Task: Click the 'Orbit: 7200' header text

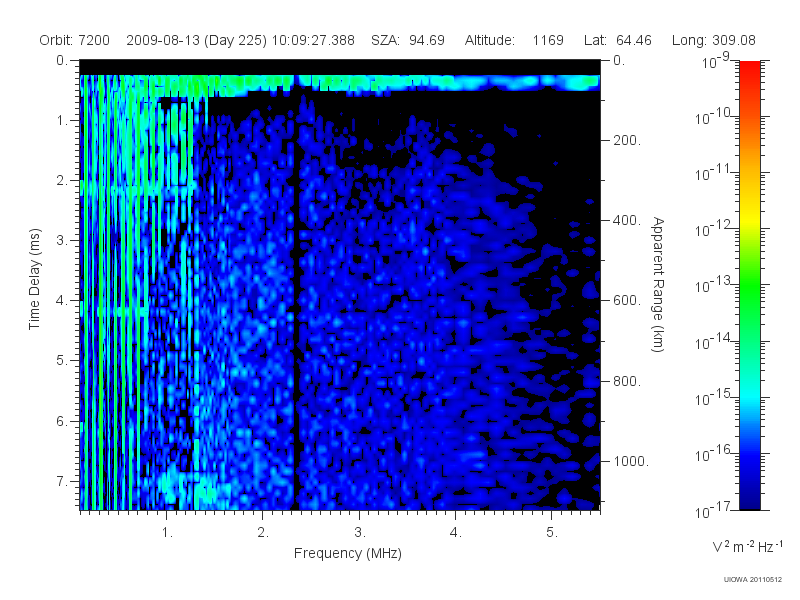Action: click(x=74, y=40)
